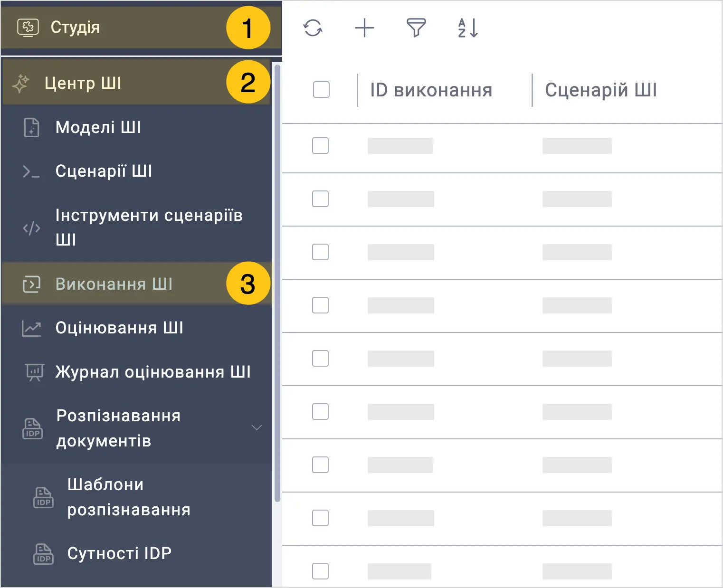Select Виконання ШІ in sidebar
The width and height of the screenshot is (723, 588).
pyautogui.click(x=137, y=284)
